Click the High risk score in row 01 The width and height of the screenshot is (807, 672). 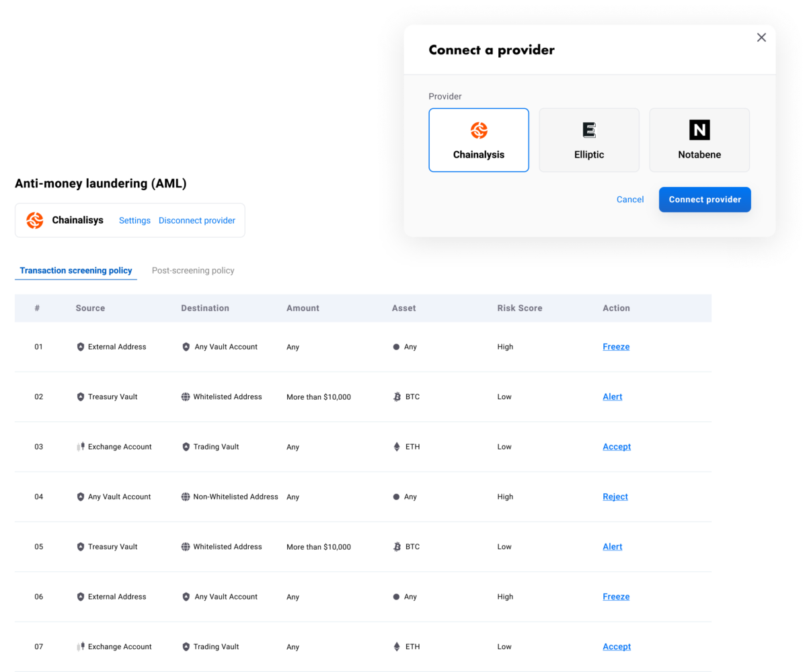point(505,347)
